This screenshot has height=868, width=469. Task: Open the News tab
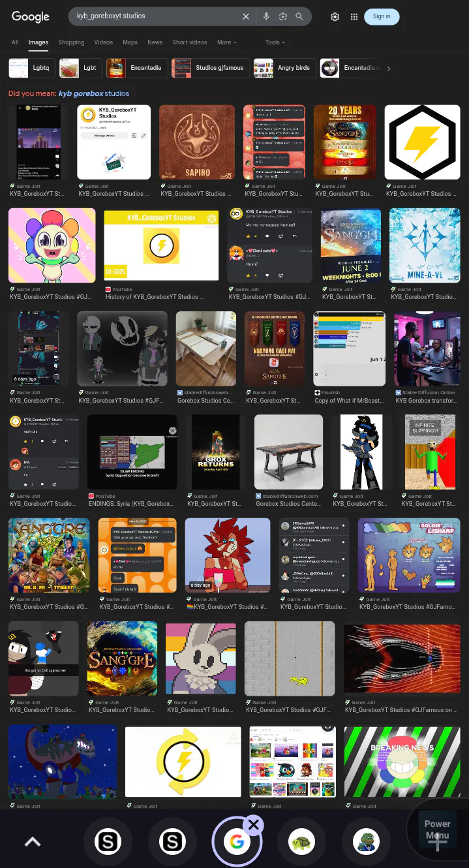(x=155, y=42)
